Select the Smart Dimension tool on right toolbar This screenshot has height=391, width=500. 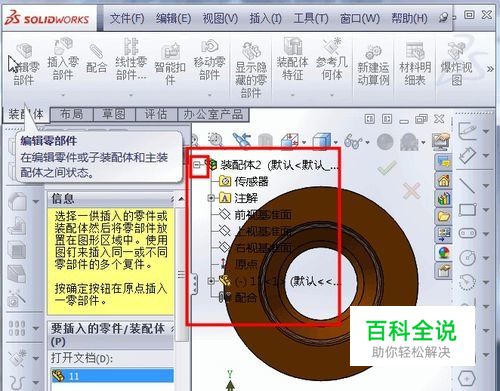point(467,155)
